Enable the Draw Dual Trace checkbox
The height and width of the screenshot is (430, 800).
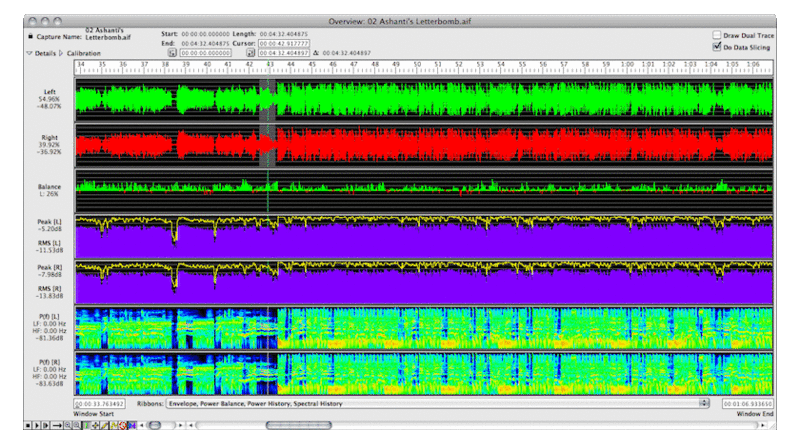[x=717, y=35]
